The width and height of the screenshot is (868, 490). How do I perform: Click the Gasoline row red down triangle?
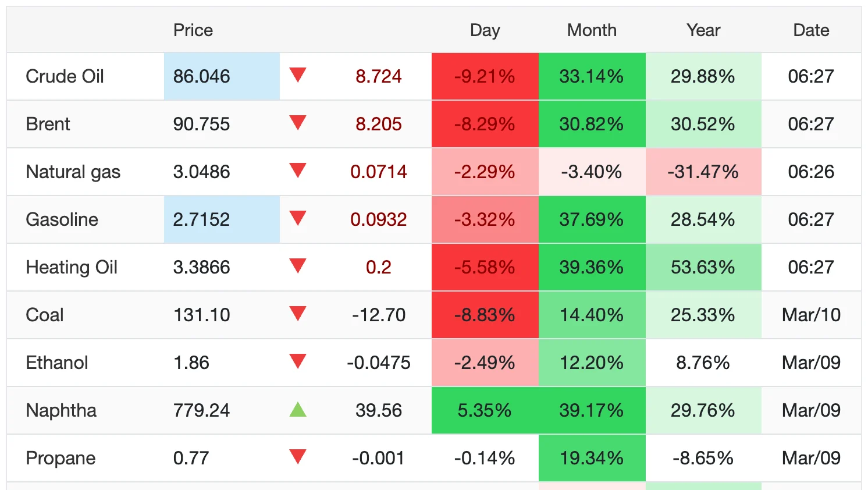coord(298,218)
